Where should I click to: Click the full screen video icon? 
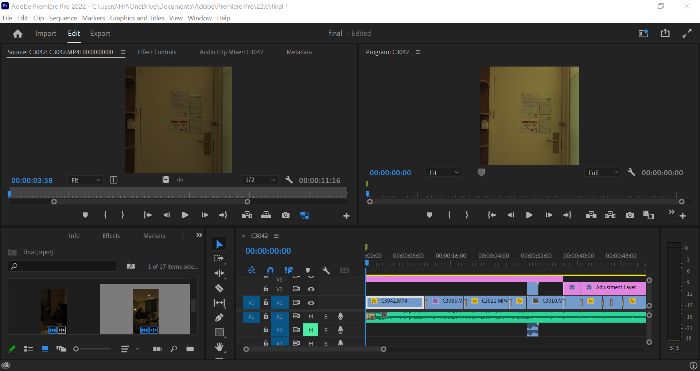click(687, 33)
